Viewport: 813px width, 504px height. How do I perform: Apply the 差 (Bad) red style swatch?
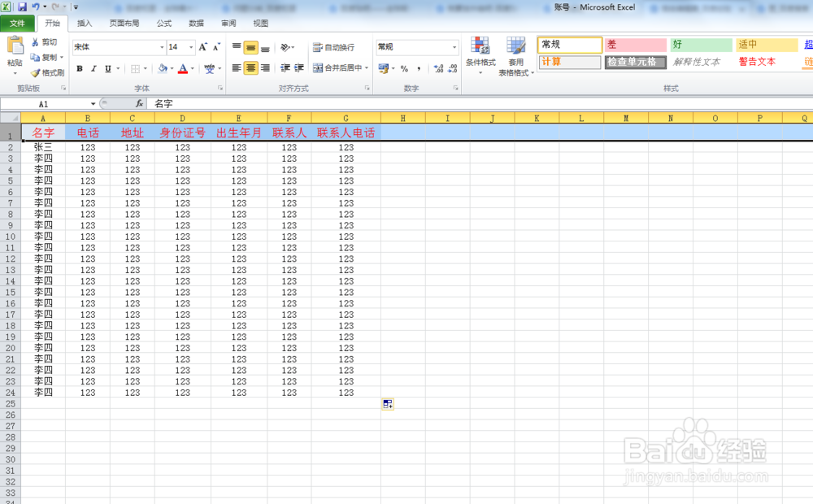pyautogui.click(x=635, y=45)
